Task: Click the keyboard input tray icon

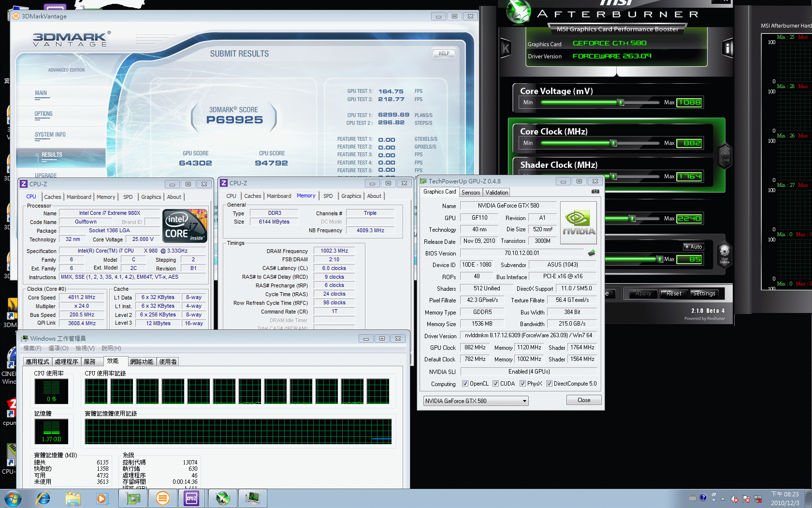Action: pos(693,498)
